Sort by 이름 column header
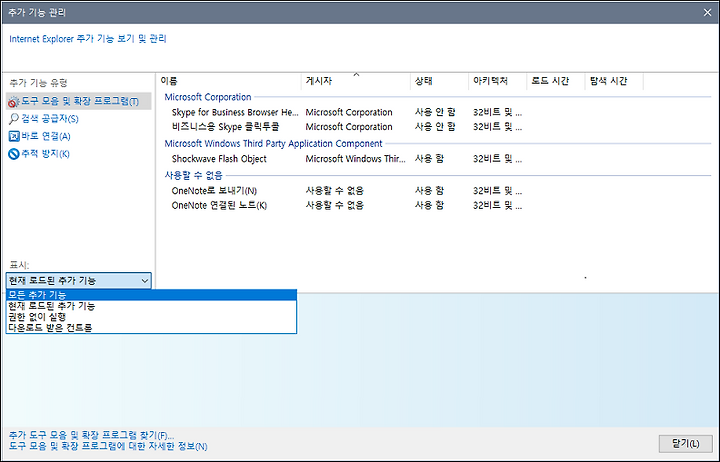Viewport: 720px width, 462px height. (x=229, y=81)
